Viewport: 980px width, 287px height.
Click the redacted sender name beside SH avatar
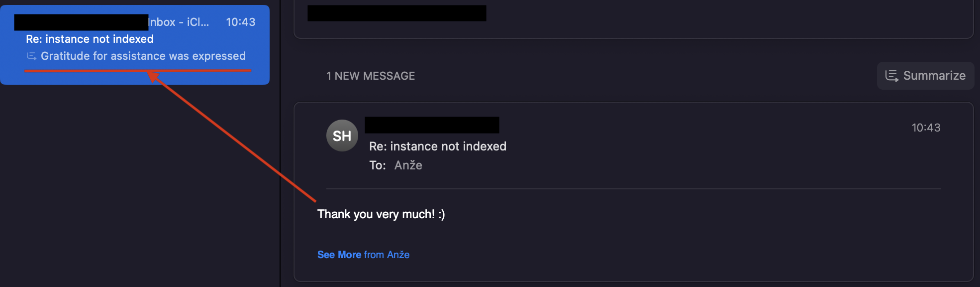pos(432,125)
